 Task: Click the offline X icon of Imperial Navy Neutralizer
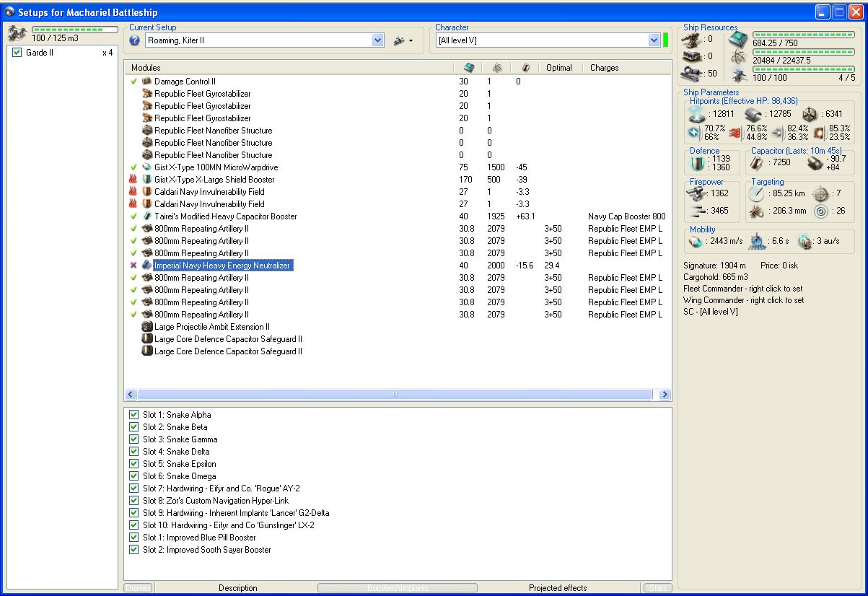coord(133,266)
